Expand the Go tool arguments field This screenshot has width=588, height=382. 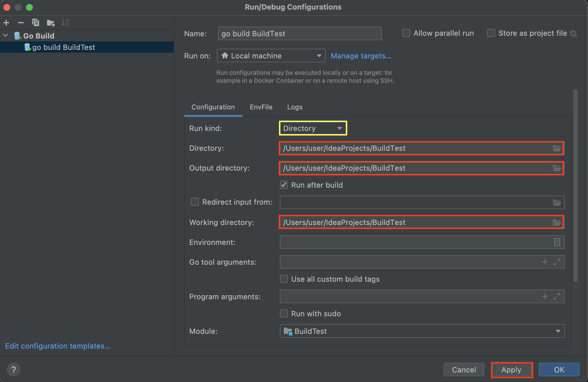557,262
